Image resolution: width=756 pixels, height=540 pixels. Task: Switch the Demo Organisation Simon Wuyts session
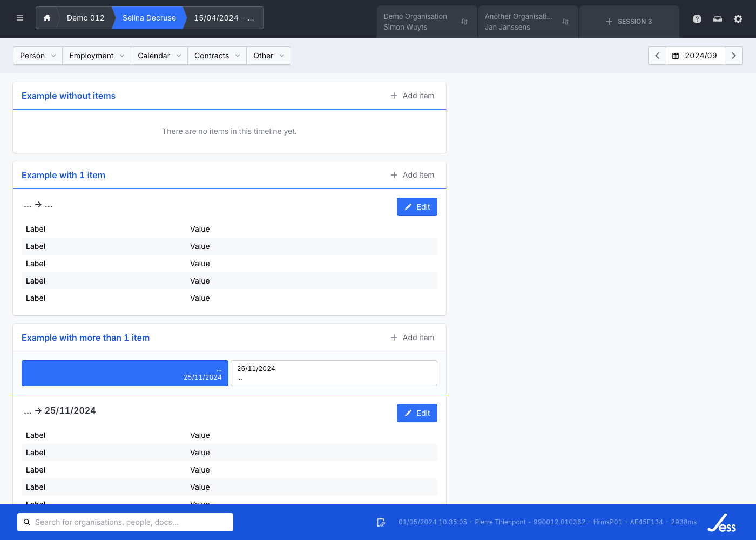[x=426, y=22]
